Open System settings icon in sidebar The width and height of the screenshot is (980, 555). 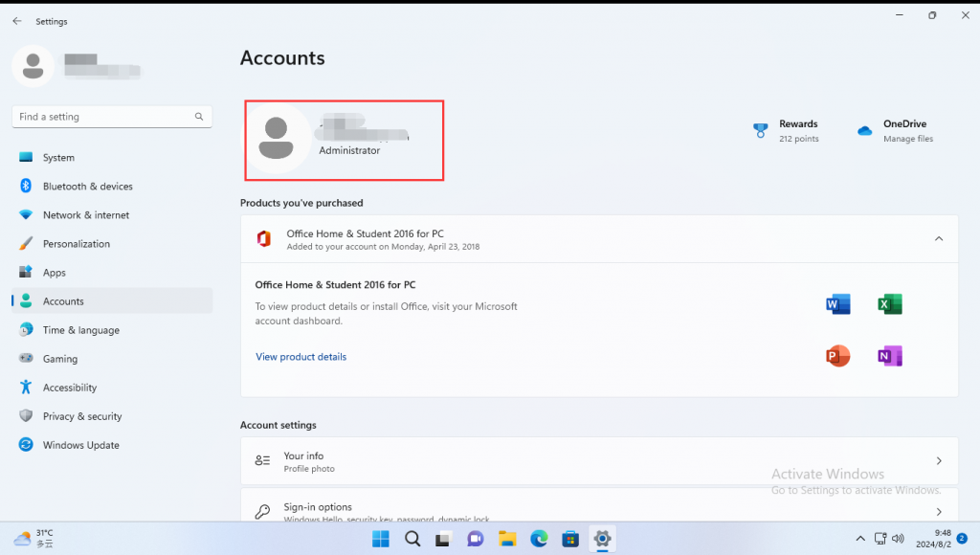(x=26, y=157)
